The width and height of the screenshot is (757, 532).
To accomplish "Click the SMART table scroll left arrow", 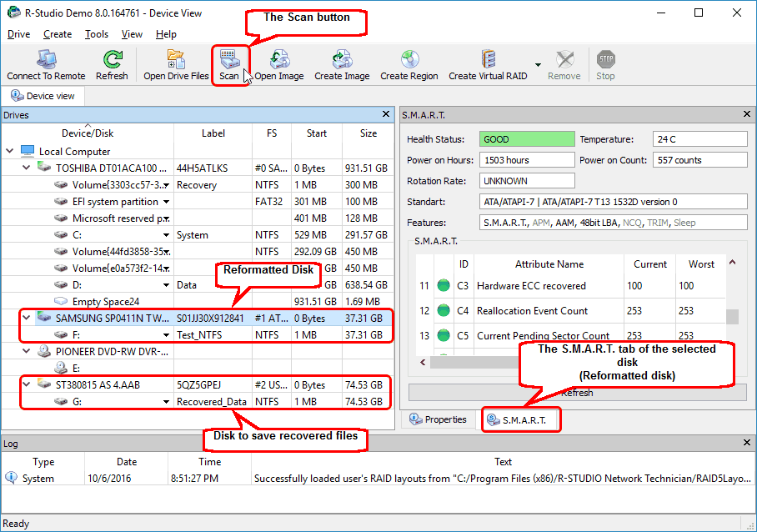I will (x=423, y=362).
